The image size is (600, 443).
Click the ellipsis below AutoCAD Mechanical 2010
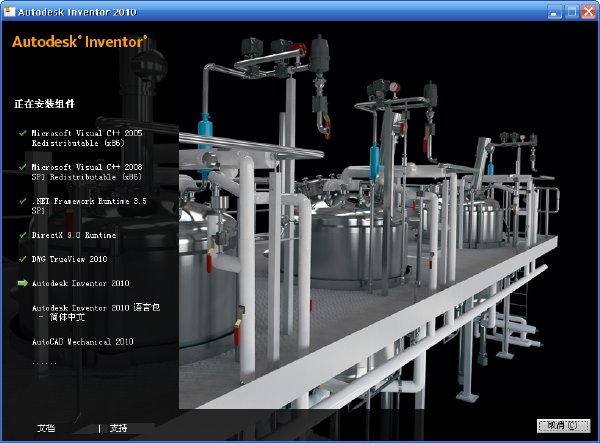[44, 363]
